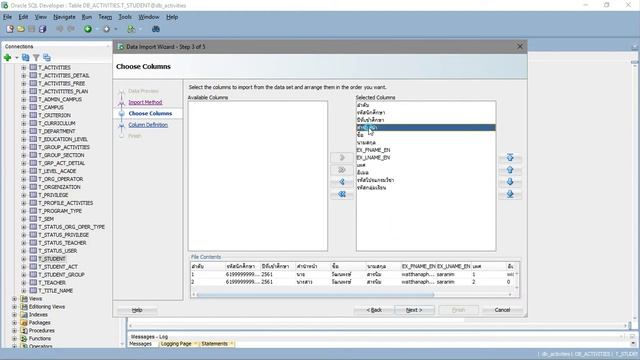Image resolution: width=640 pixels, height=360 pixels.
Task: Select T_STATUS_TEACHER in the tree
Action: [62, 243]
